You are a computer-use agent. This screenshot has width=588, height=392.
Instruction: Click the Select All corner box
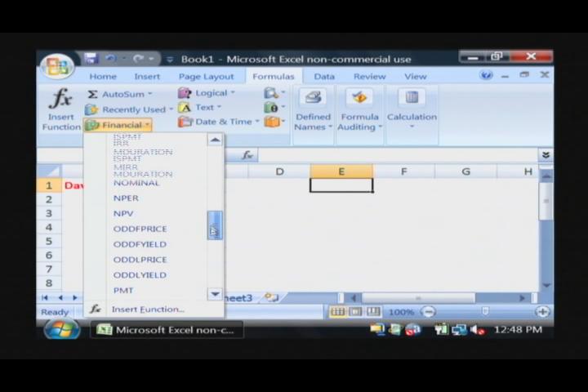pos(49,171)
